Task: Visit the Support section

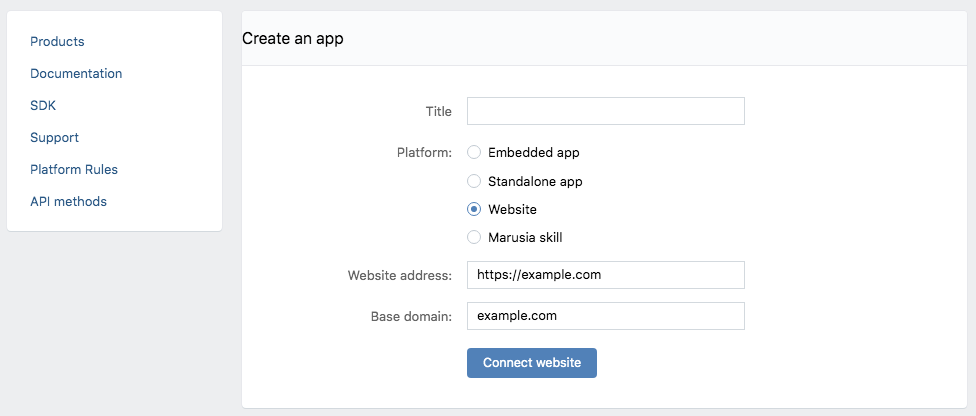Action: point(55,138)
